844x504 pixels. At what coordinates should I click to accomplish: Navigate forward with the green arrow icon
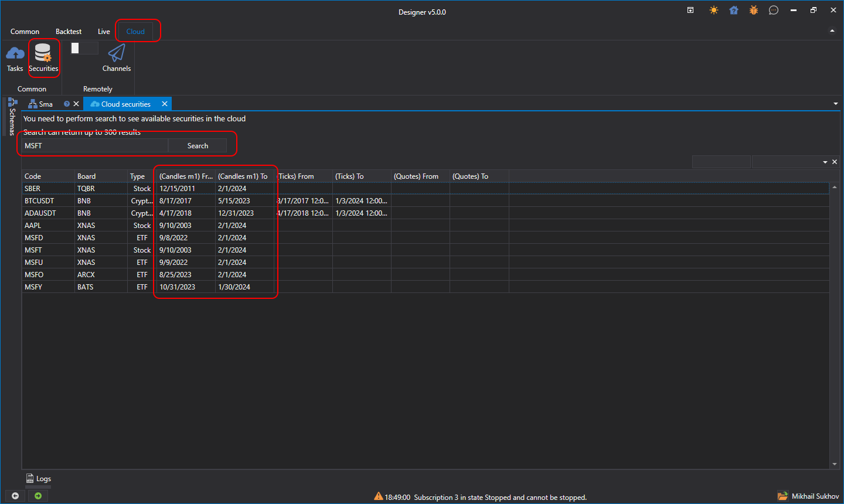(38, 496)
